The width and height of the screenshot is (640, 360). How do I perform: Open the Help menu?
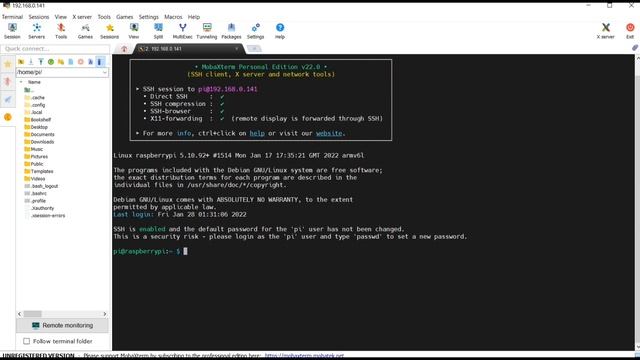click(194, 17)
